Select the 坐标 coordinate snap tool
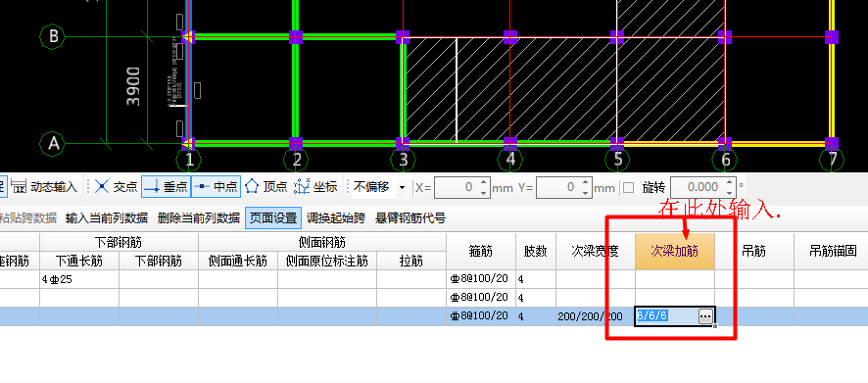 (x=315, y=187)
